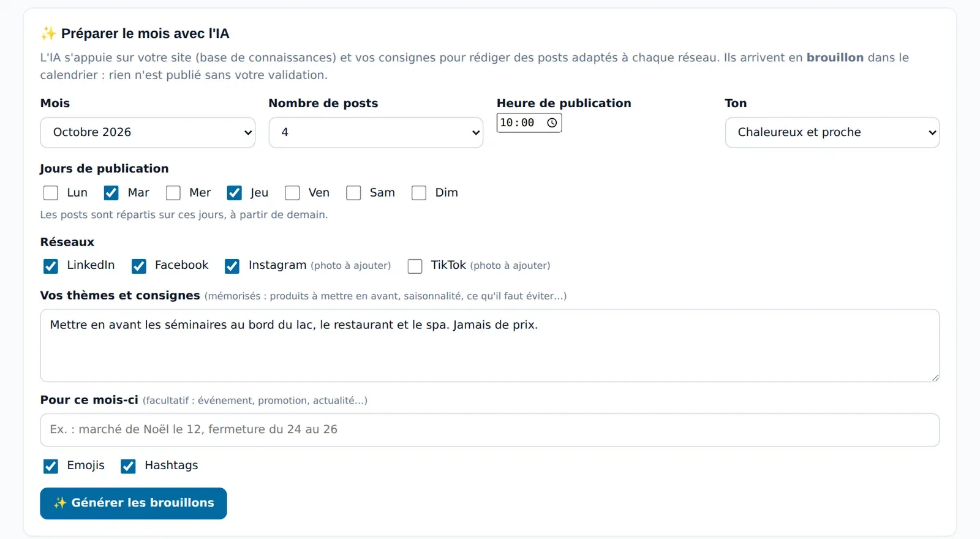980x539 pixels.
Task: Click the bold word 'brouillon' in the description
Action: click(x=835, y=58)
